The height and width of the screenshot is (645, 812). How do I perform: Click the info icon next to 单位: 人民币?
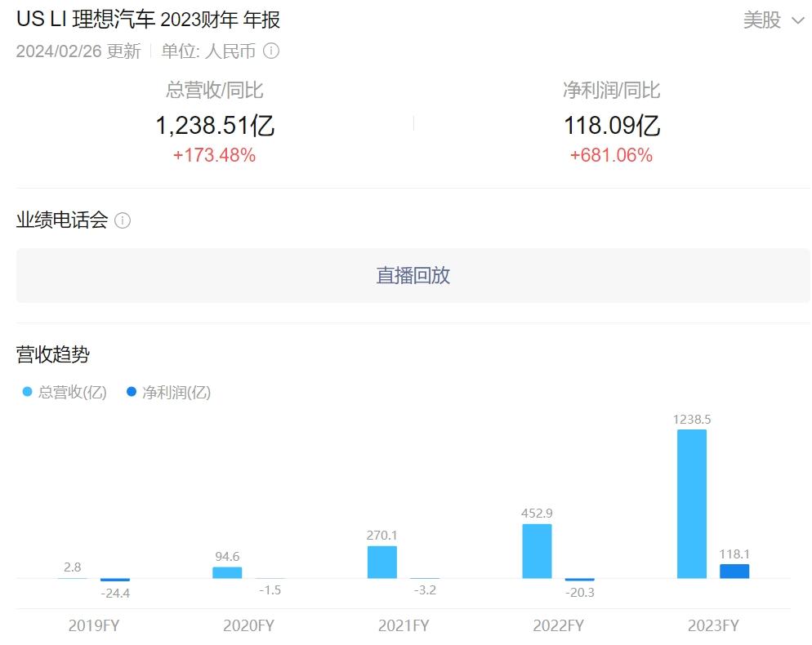271,51
